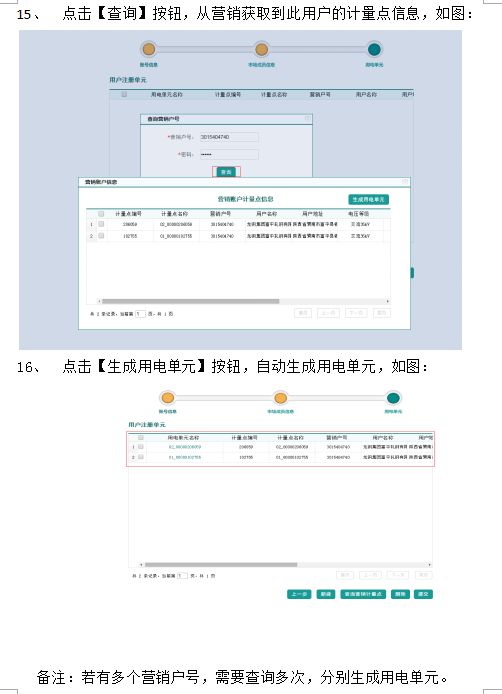Close the 查询营销户号 dialog
Viewport: 502px width, 694px height.
coord(308,119)
